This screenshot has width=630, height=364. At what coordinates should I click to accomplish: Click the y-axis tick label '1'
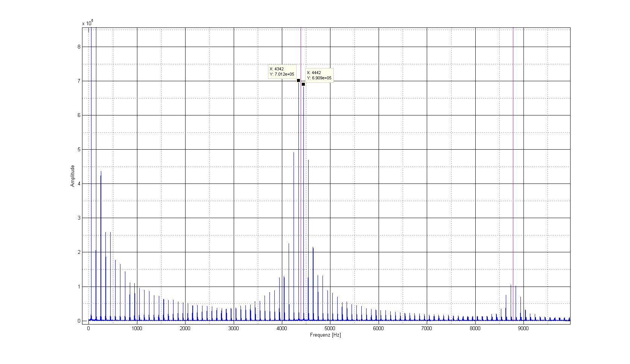[79, 287]
